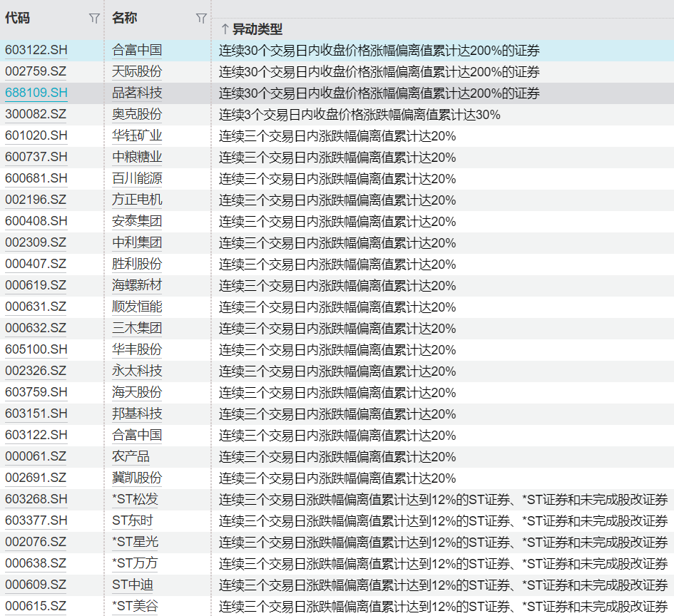Sort by the 异动类型 column header
Viewport: 674px width, 616px height.
[x=257, y=29]
